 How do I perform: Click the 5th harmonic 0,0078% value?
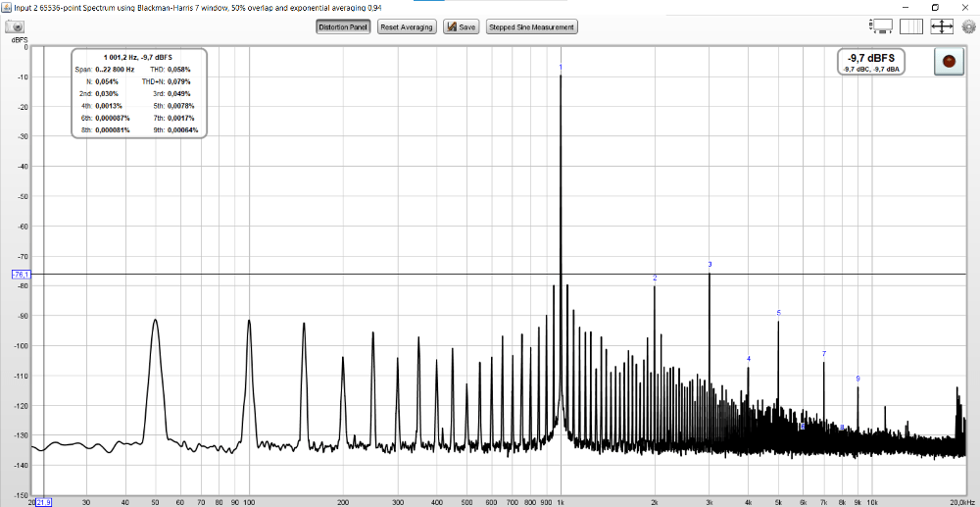pyautogui.click(x=181, y=106)
